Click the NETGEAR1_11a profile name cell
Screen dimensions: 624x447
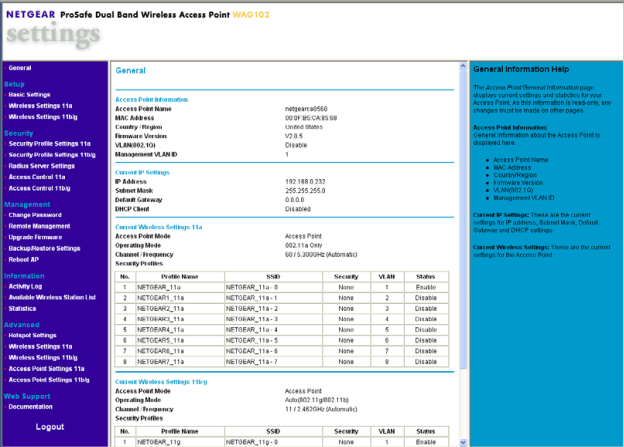pyautogui.click(x=180, y=298)
